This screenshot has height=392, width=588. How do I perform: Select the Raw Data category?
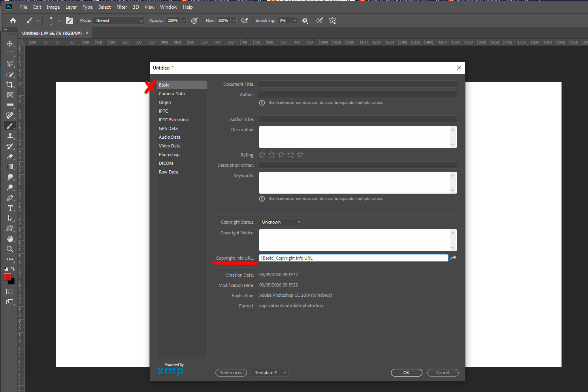[x=181, y=172]
